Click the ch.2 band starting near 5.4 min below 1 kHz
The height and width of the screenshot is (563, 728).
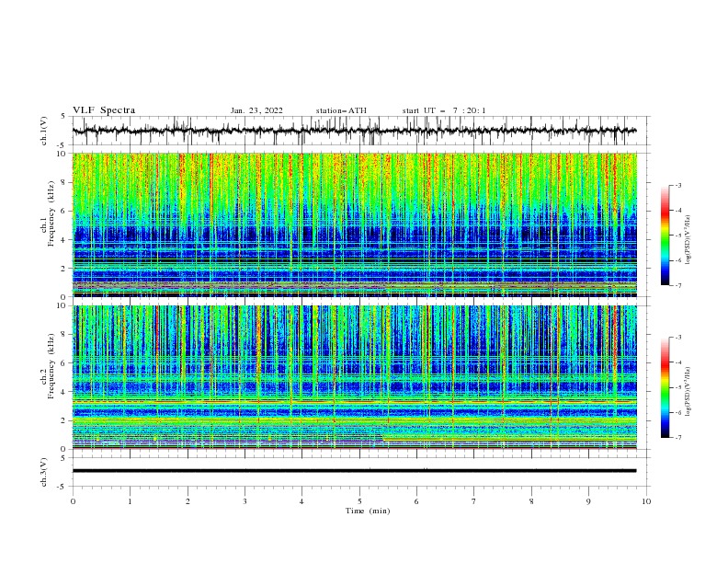point(509,439)
